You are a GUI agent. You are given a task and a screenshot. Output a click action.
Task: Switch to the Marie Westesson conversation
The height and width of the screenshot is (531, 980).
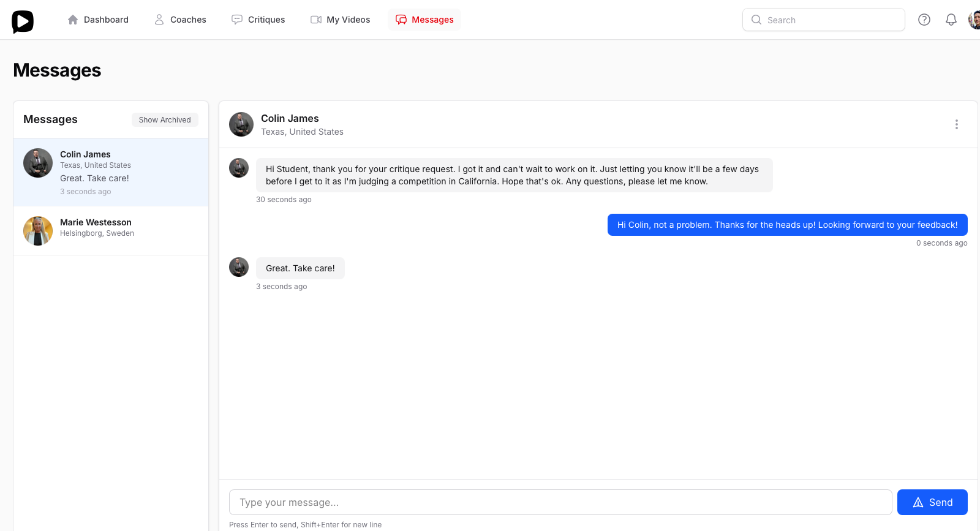pos(110,231)
